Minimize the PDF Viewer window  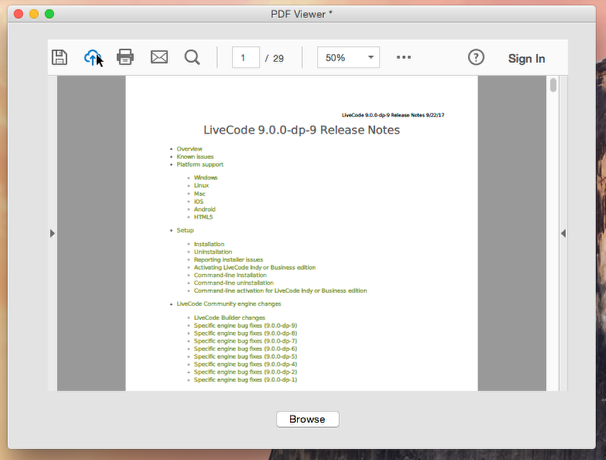click(34, 14)
